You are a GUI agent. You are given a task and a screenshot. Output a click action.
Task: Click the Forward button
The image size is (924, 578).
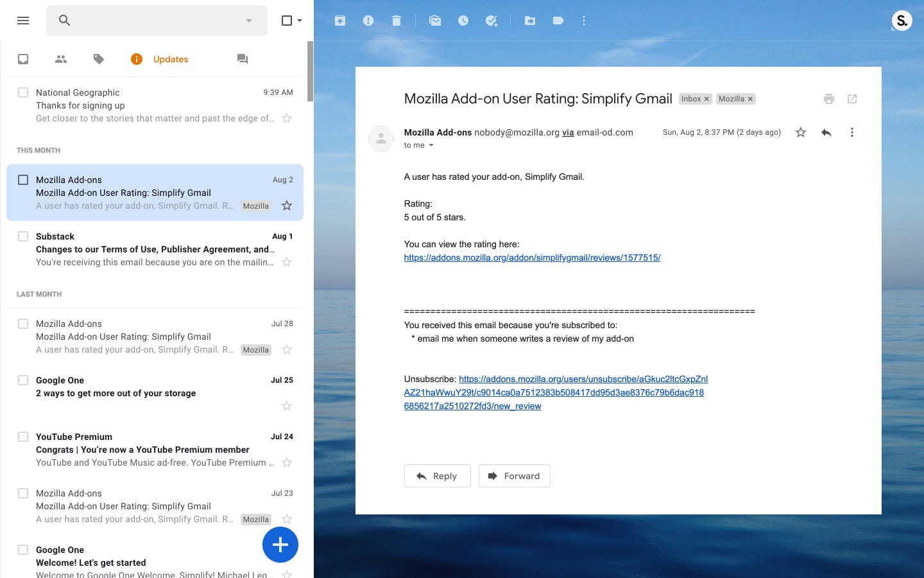(x=515, y=476)
